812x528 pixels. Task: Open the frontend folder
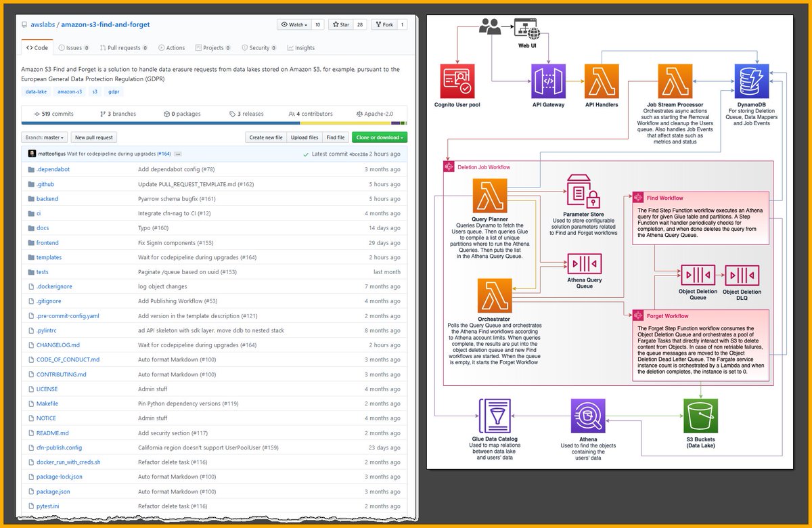tap(47, 243)
